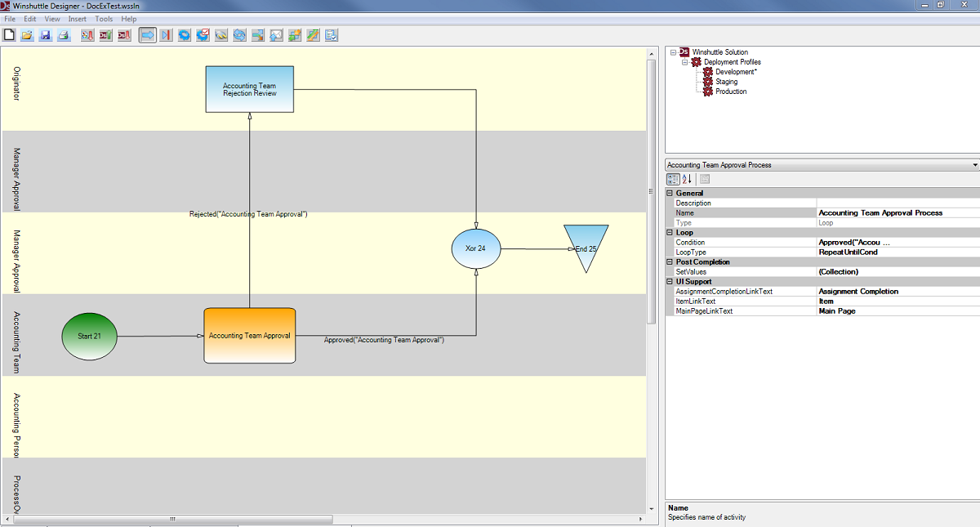This screenshot has width=980, height=527.
Task: Collapse the UI Support category
Action: point(670,282)
